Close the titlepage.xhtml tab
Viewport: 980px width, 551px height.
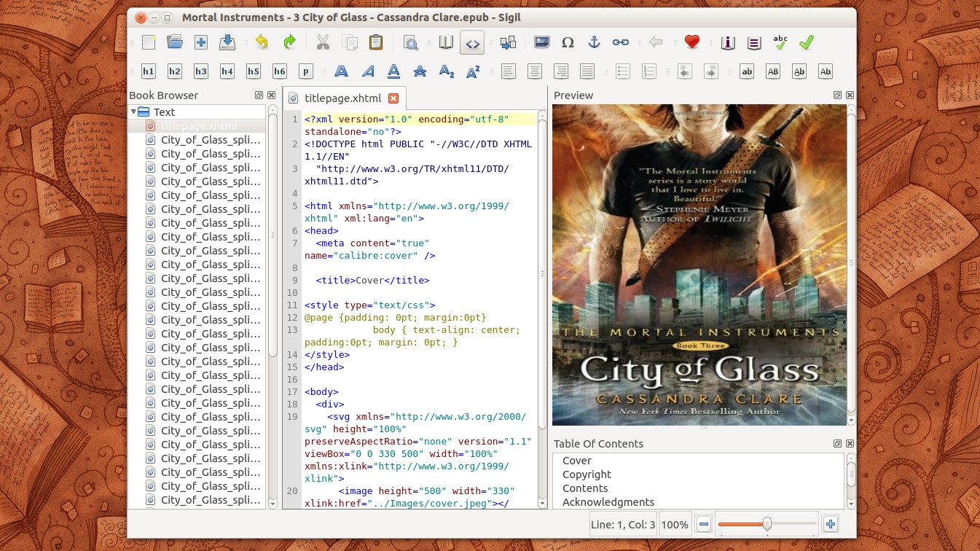click(x=393, y=98)
